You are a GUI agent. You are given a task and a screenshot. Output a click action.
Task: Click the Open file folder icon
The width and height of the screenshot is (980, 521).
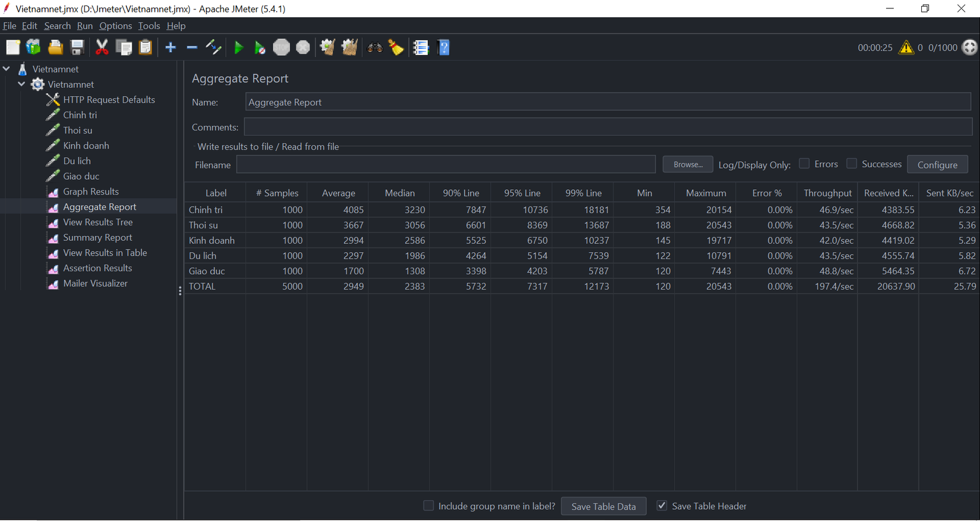55,47
